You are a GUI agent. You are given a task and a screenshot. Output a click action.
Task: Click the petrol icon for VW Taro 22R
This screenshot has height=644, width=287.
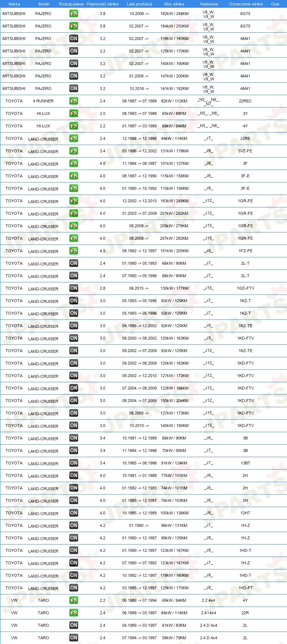[74, 613]
